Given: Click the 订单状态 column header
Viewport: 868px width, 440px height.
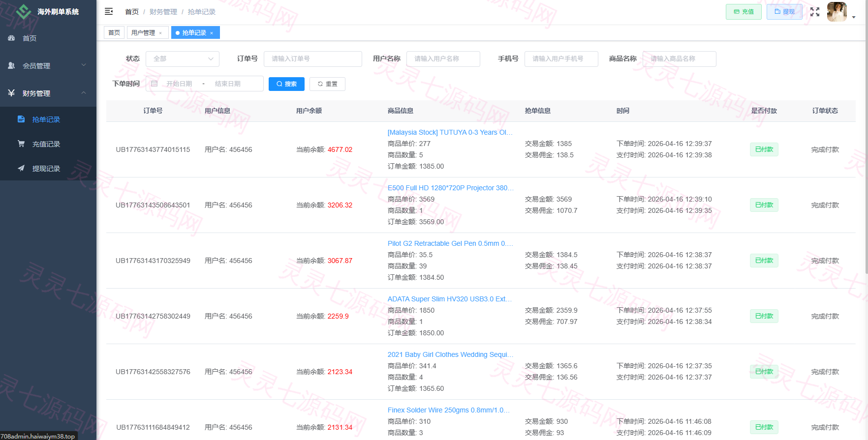Looking at the screenshot, I should (825, 111).
